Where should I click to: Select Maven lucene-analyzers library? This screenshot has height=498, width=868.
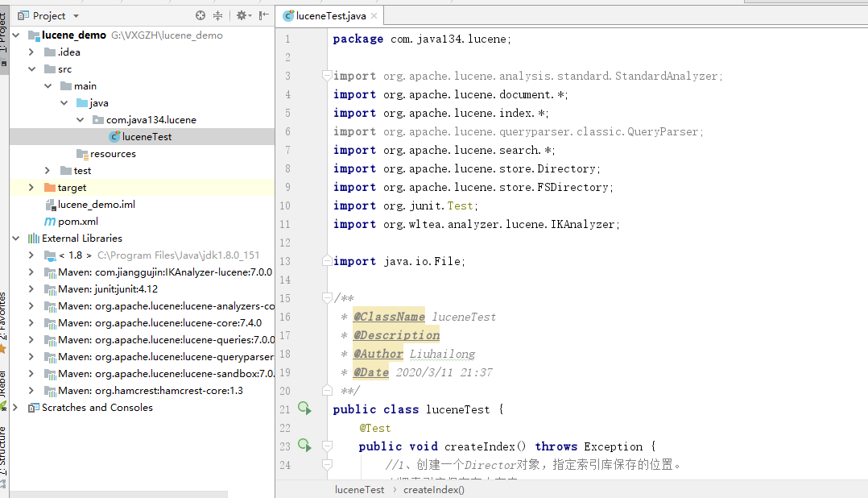[166, 306]
